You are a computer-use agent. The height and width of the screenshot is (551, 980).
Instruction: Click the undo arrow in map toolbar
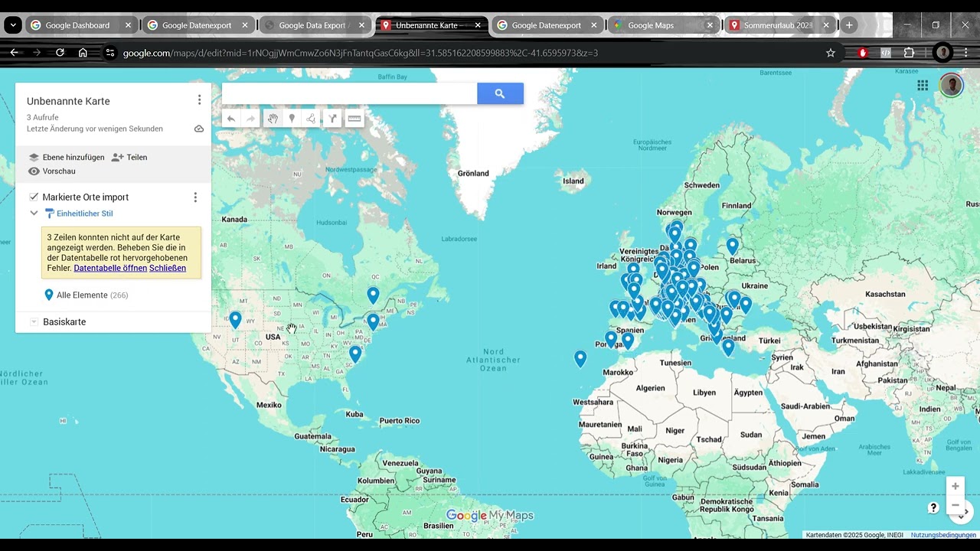coord(231,119)
